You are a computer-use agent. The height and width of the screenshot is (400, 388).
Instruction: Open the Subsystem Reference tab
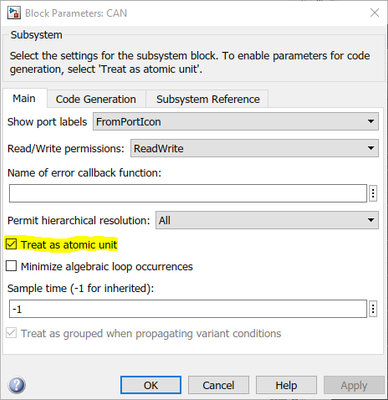[208, 99]
